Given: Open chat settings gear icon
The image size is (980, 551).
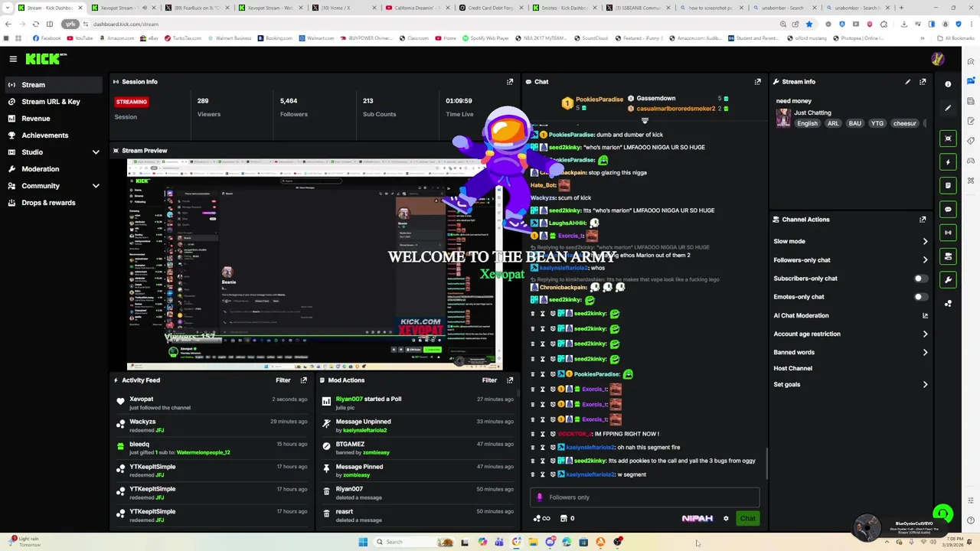Looking at the screenshot, I should point(726,519).
